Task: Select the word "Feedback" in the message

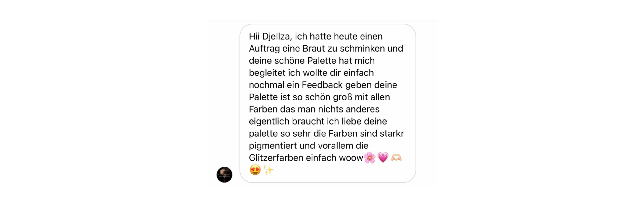Action: coord(322,85)
